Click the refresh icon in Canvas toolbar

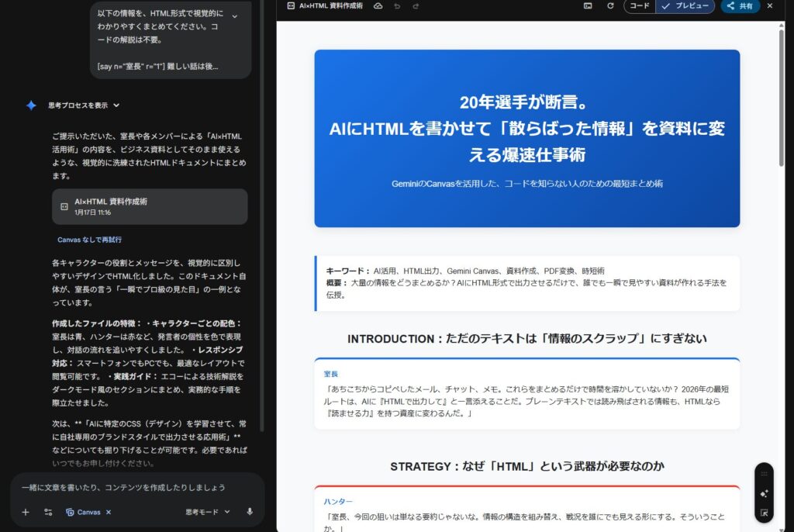(x=610, y=6)
